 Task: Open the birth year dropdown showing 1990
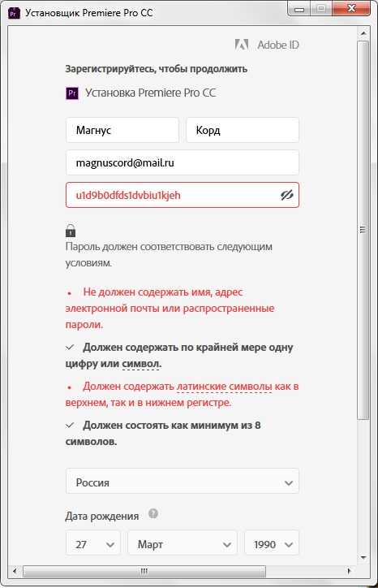pos(272,543)
